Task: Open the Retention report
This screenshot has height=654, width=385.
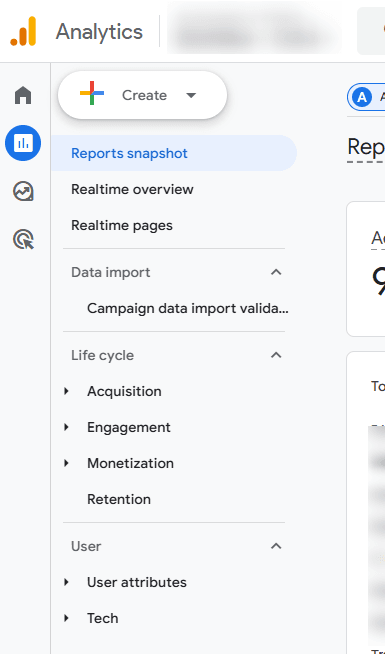Action: tap(119, 499)
